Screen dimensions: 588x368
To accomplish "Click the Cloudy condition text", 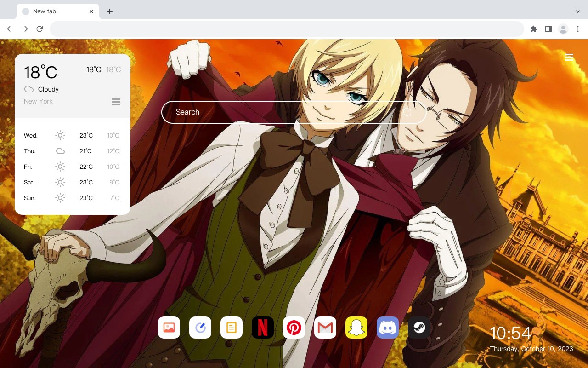I will [48, 89].
